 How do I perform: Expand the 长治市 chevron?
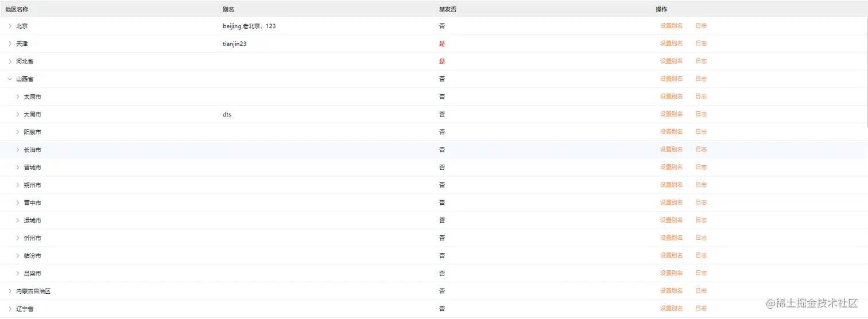18,150
